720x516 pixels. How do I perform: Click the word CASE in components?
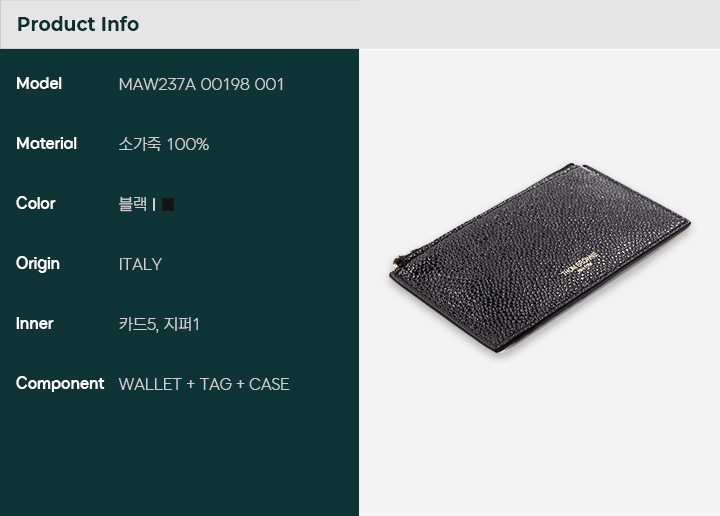tap(269, 384)
